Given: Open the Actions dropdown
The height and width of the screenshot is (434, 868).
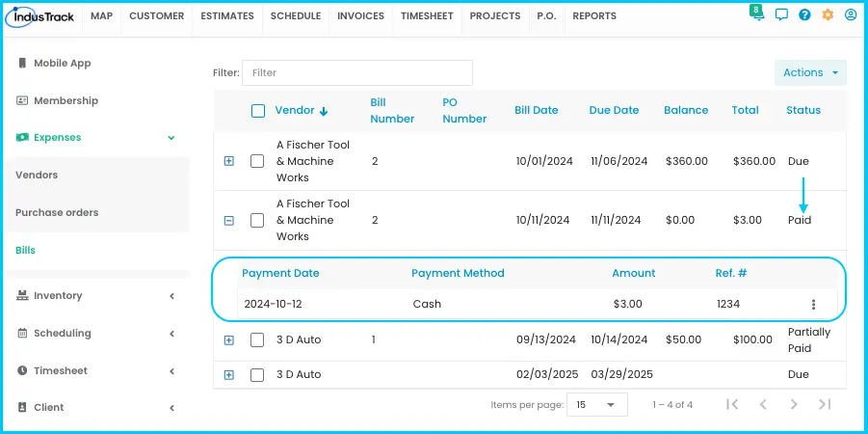Looking at the screenshot, I should 810,72.
